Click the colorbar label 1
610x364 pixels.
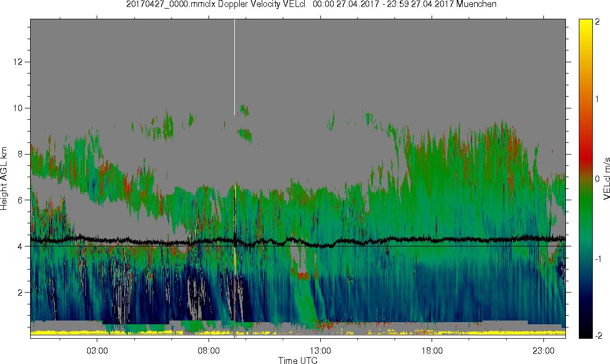coord(598,99)
